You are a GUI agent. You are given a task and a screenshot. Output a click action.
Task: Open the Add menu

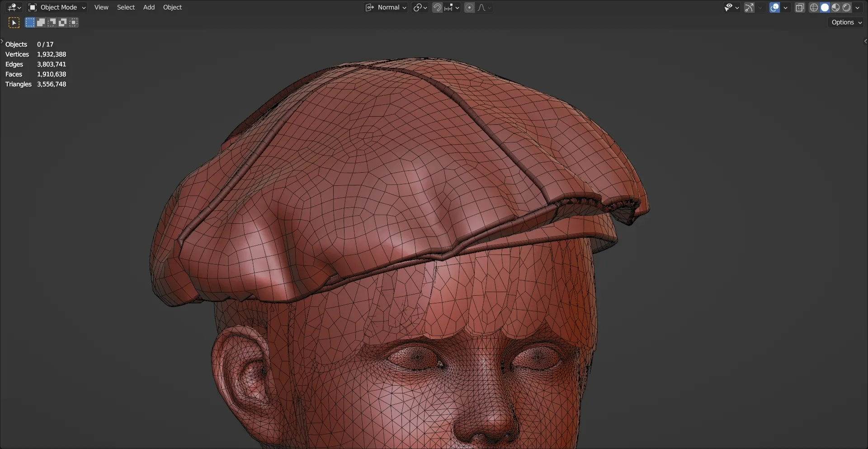point(149,7)
